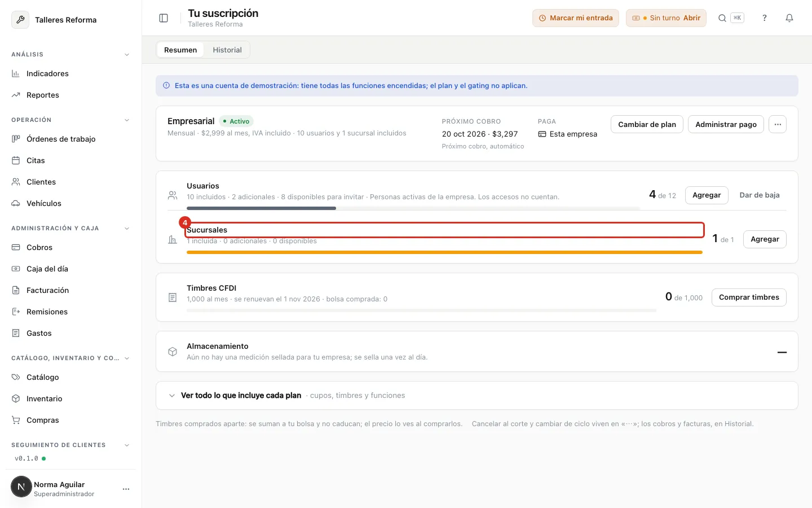Screen dimensions: 812x508
Task: Open the notifications bell
Action: [x=789, y=18]
